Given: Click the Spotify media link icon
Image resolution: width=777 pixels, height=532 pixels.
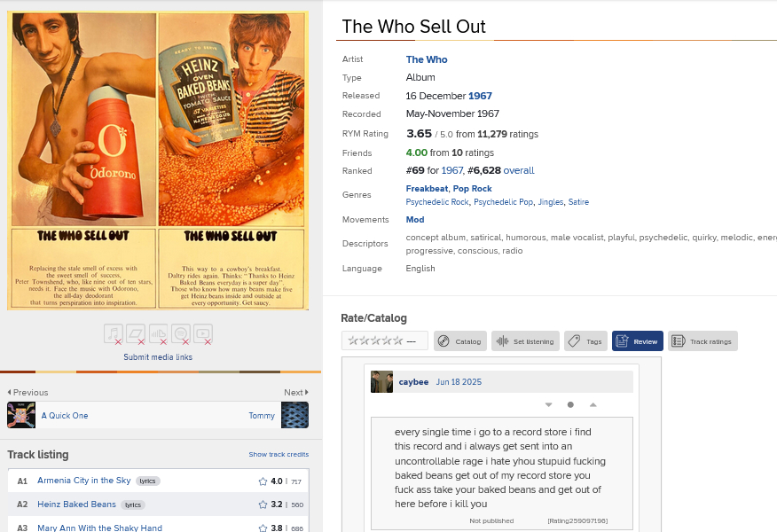Looking at the screenshot, I should coord(181,334).
